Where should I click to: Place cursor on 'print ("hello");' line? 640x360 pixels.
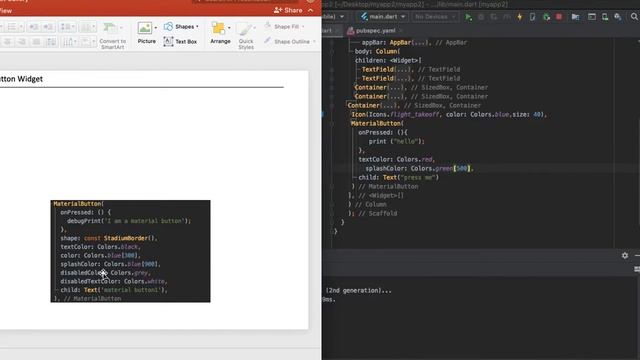coord(396,141)
